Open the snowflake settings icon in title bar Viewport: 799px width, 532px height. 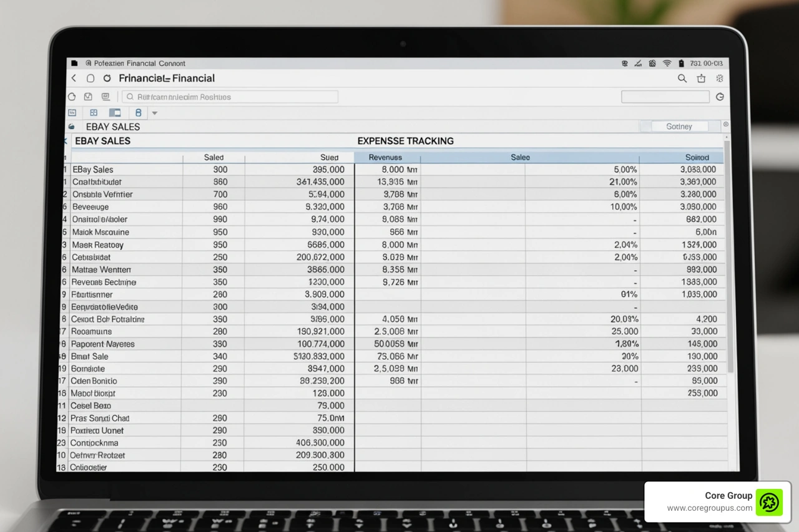(719, 79)
